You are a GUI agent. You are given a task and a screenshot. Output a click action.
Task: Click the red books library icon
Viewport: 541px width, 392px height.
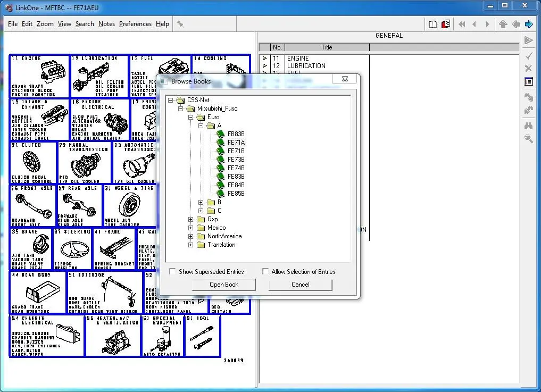(446, 24)
